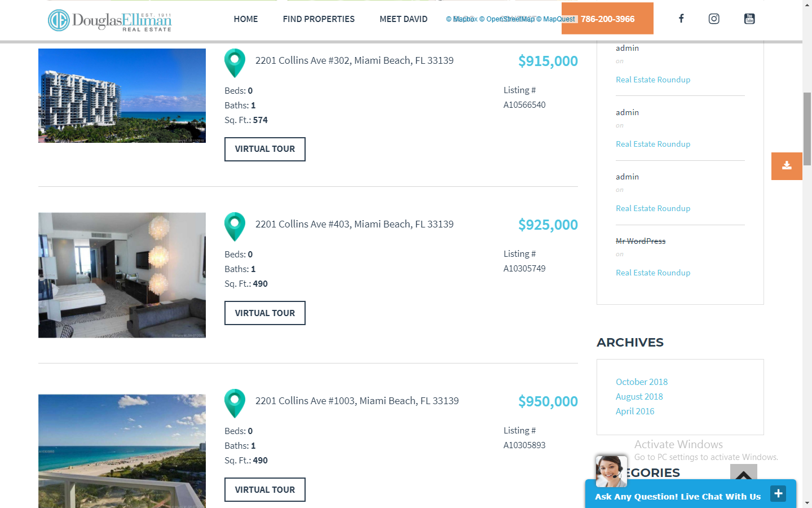Open the FIND PROPERTIES menu item
Screen dimensions: 812x508
319,19
